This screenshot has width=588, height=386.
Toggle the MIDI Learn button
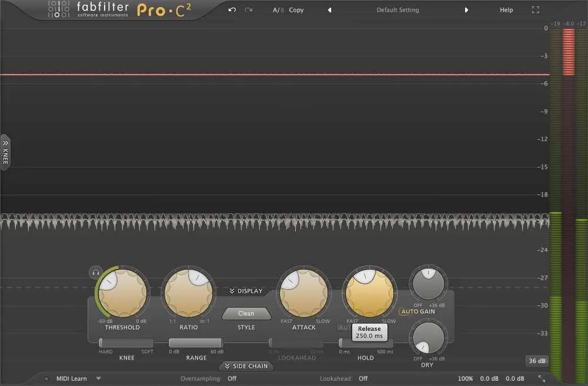71,378
